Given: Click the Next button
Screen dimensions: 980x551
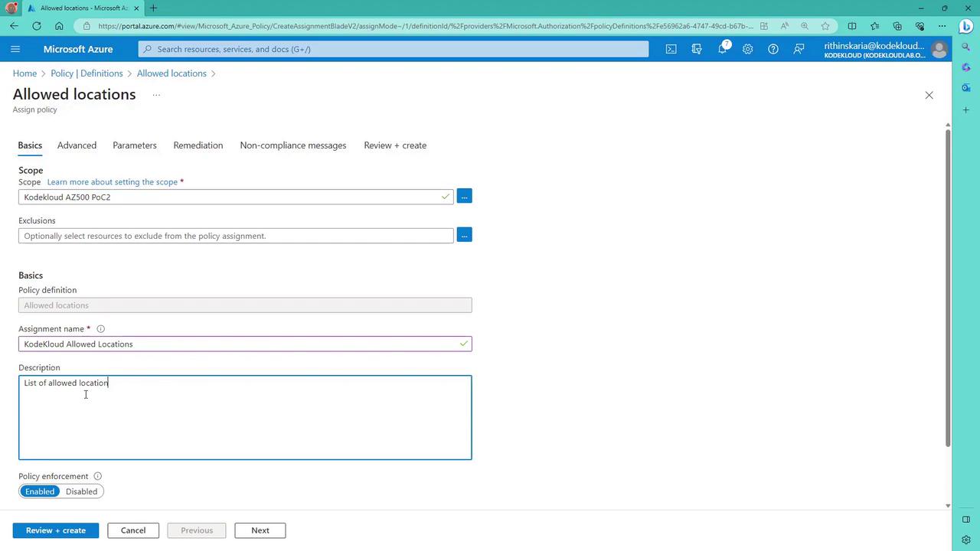Looking at the screenshot, I should (x=260, y=530).
